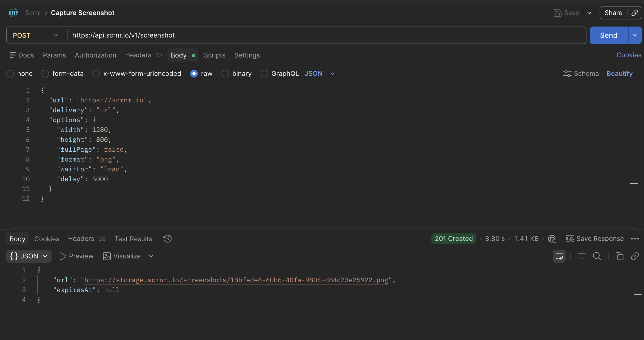Expand the Save options chevron
The width and height of the screenshot is (644, 340).
[589, 13]
